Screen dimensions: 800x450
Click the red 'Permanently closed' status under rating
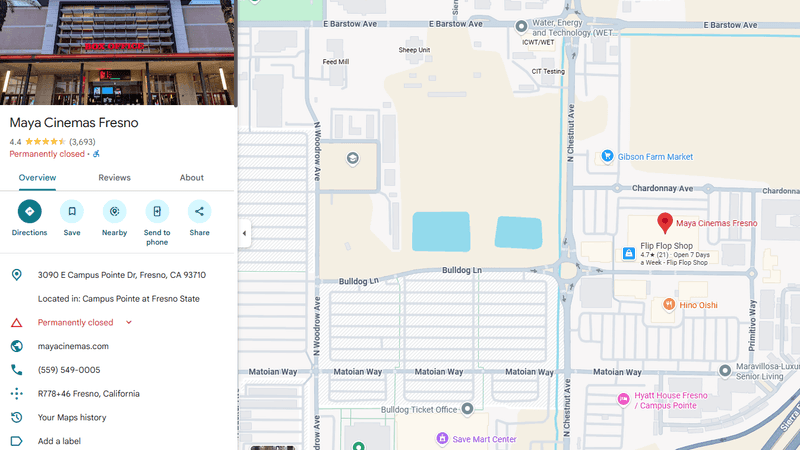[x=47, y=154]
